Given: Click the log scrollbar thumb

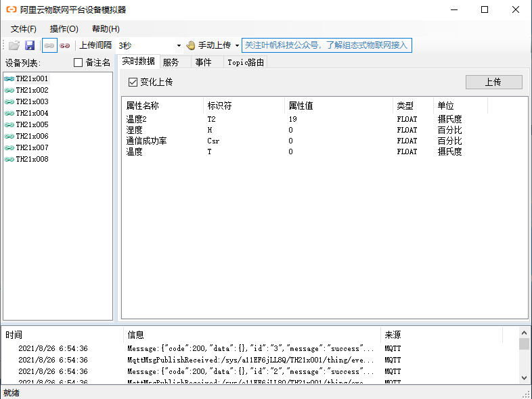Looking at the screenshot, I should 524,344.
